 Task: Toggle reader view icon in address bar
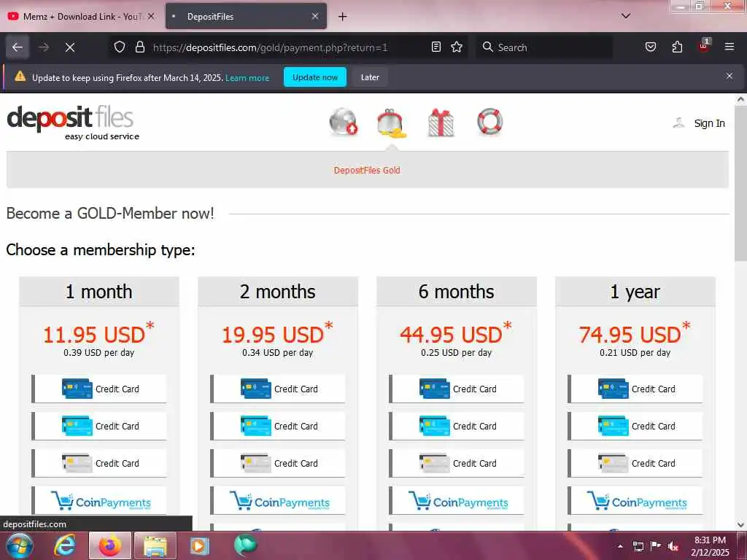pos(436,47)
